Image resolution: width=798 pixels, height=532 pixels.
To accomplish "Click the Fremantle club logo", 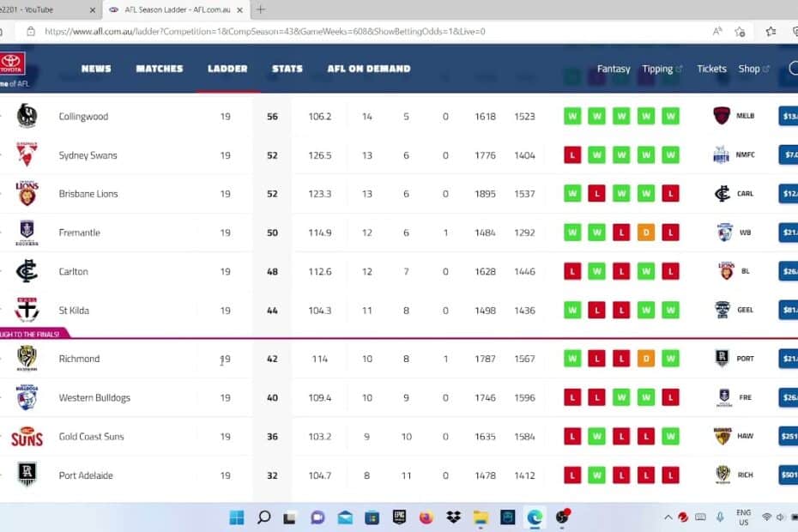I will coord(27,233).
